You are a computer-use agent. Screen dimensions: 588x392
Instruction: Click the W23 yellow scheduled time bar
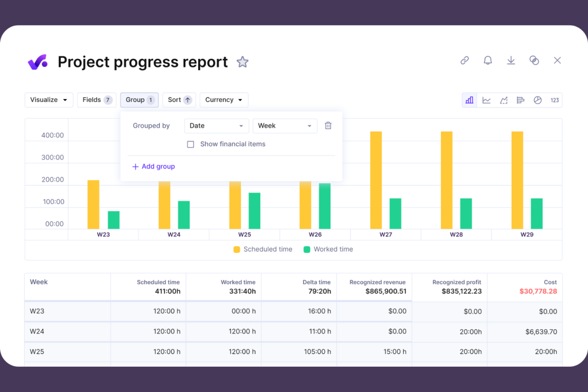pyautogui.click(x=93, y=205)
